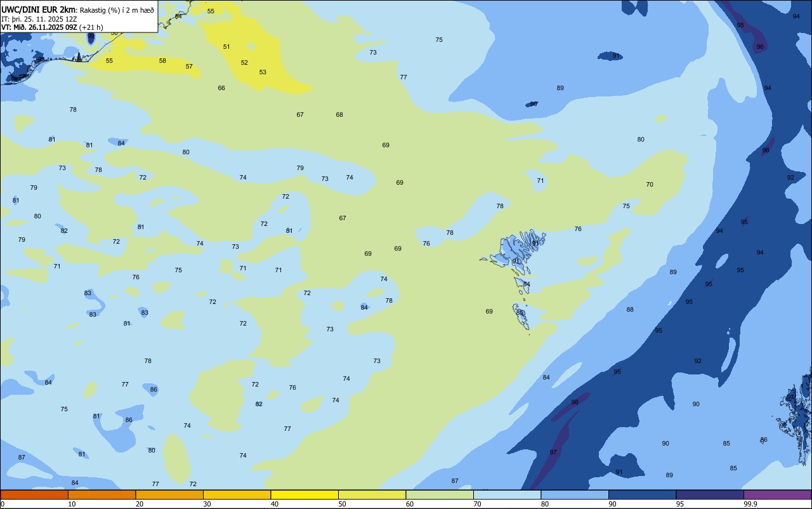812x509 pixels.
Task: Click the legend tick label '50'
Action: 342,504
